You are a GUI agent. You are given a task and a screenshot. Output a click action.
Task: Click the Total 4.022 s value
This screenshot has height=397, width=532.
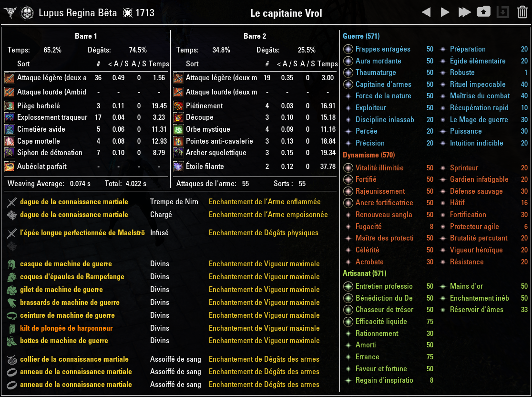click(136, 184)
